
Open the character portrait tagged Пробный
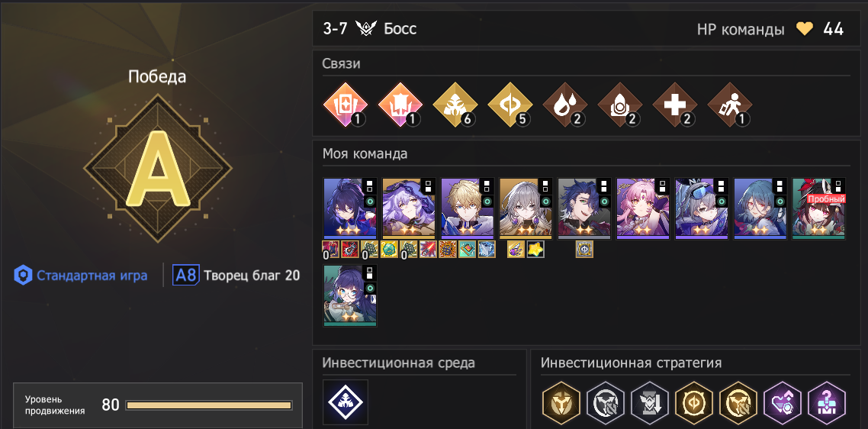(818, 208)
